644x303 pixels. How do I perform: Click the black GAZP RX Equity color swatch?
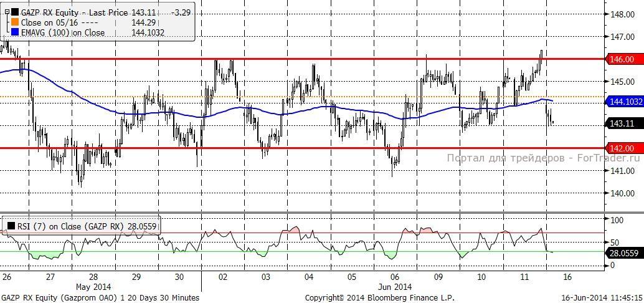pos(15,12)
